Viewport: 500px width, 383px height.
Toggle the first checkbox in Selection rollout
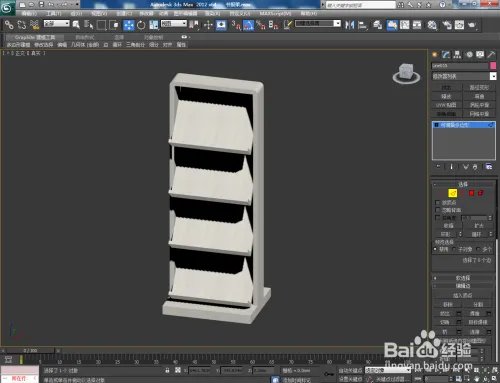[438, 202]
